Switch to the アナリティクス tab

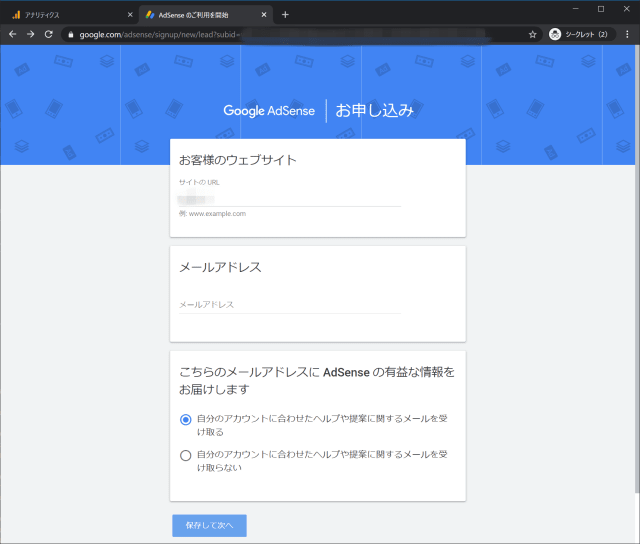tap(69, 15)
